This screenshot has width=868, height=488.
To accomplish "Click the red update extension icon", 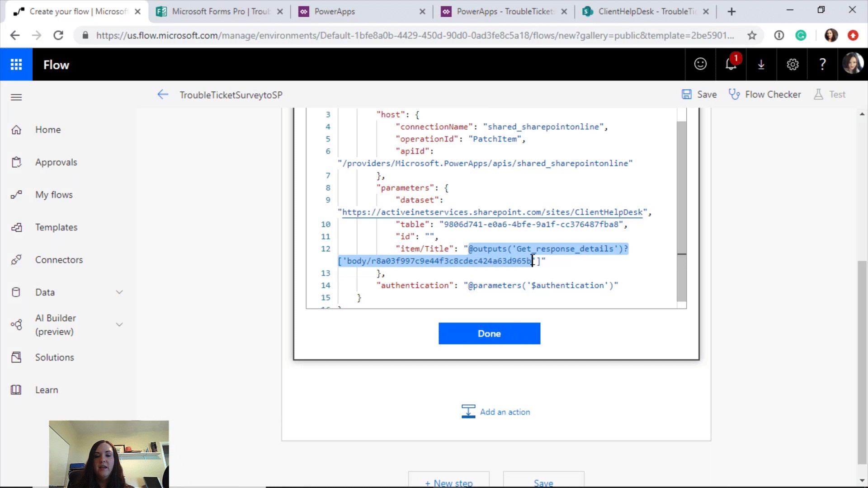I will click(x=853, y=35).
